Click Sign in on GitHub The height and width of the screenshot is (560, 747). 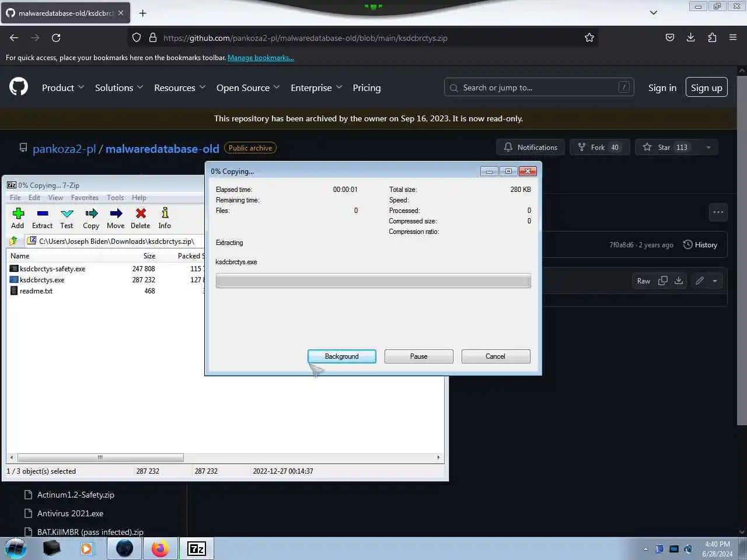pyautogui.click(x=662, y=87)
